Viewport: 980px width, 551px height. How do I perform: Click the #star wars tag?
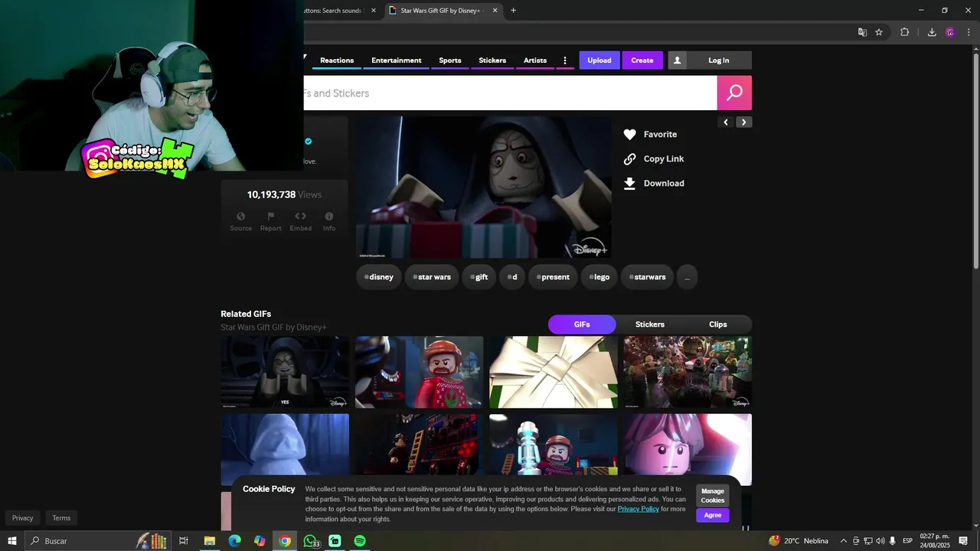click(x=432, y=277)
